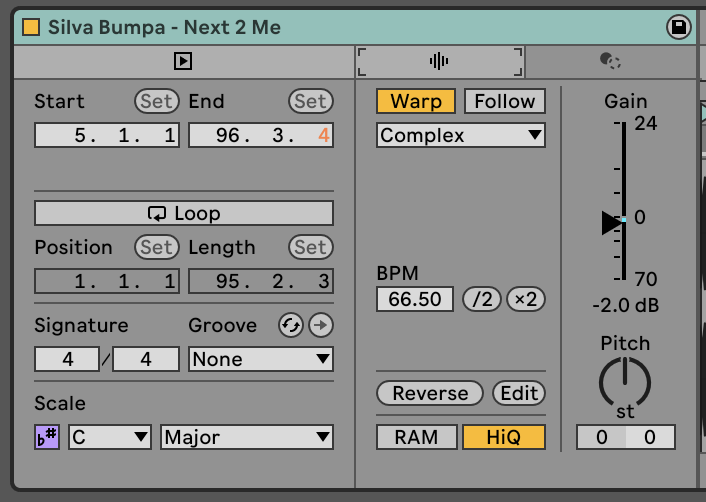Enable the Follow button
Viewport: 706px width, 502px height.
pos(505,101)
